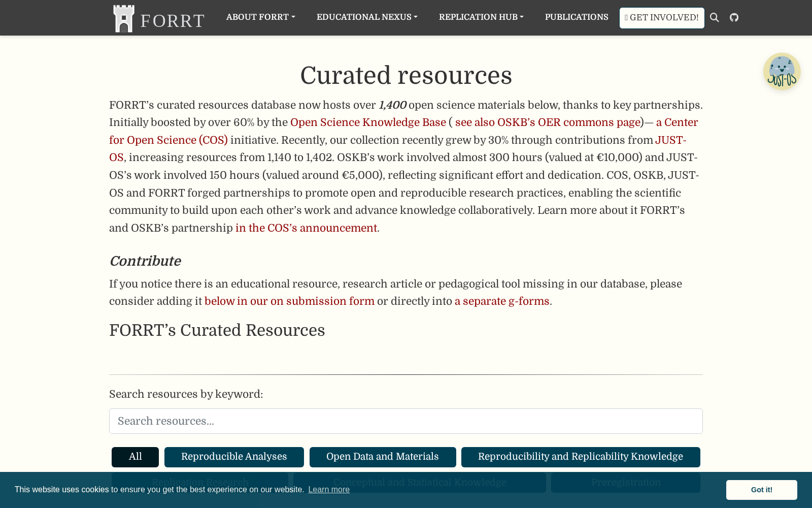Click the FORRT wordmark text
This screenshot has width=812, height=508.
(173, 21)
